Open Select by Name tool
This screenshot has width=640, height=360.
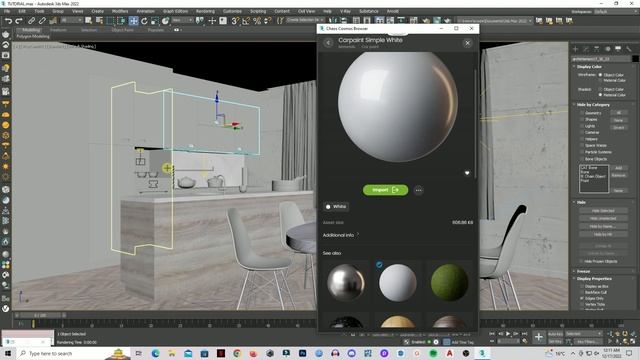coord(99,20)
